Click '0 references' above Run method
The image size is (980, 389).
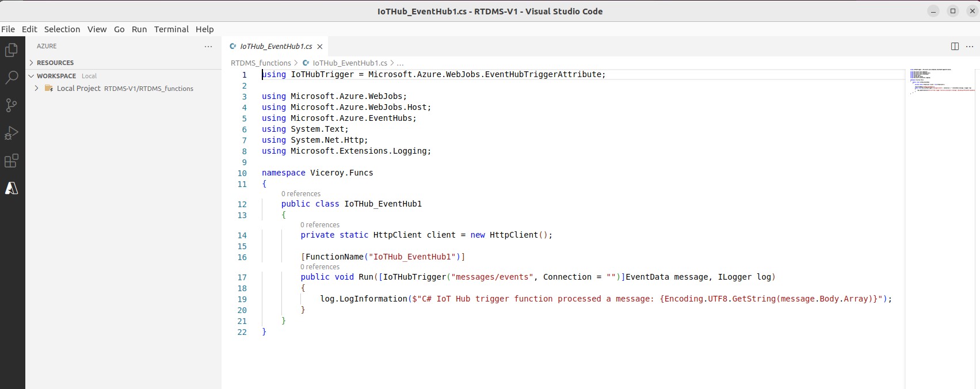click(x=320, y=267)
